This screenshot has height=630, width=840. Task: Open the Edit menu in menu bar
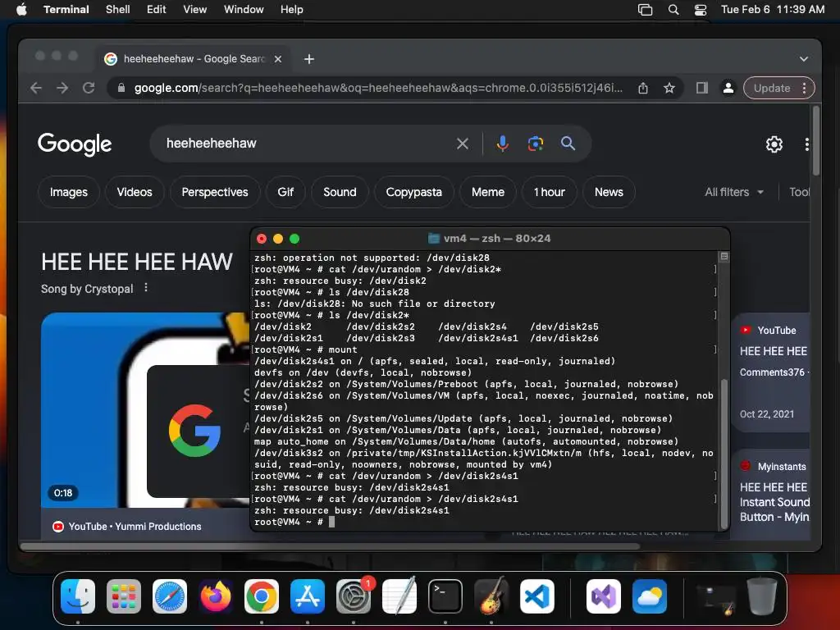157,9
